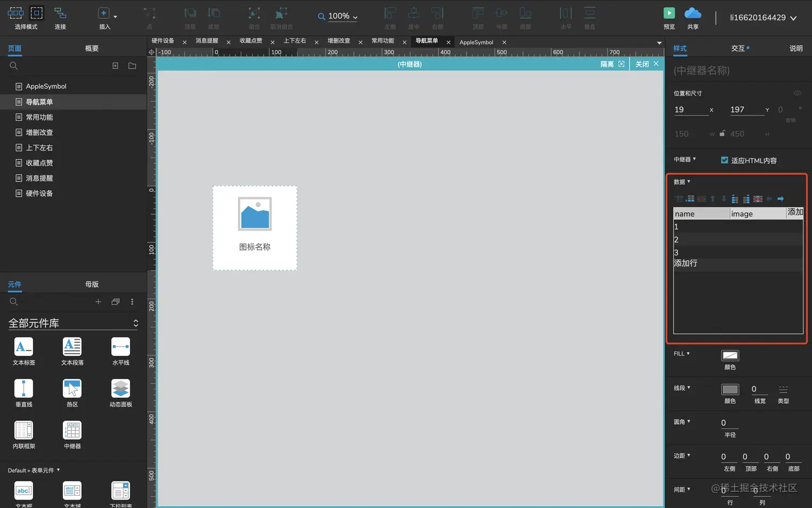
Task: Click the 添加 add column header
Action: pos(795,212)
